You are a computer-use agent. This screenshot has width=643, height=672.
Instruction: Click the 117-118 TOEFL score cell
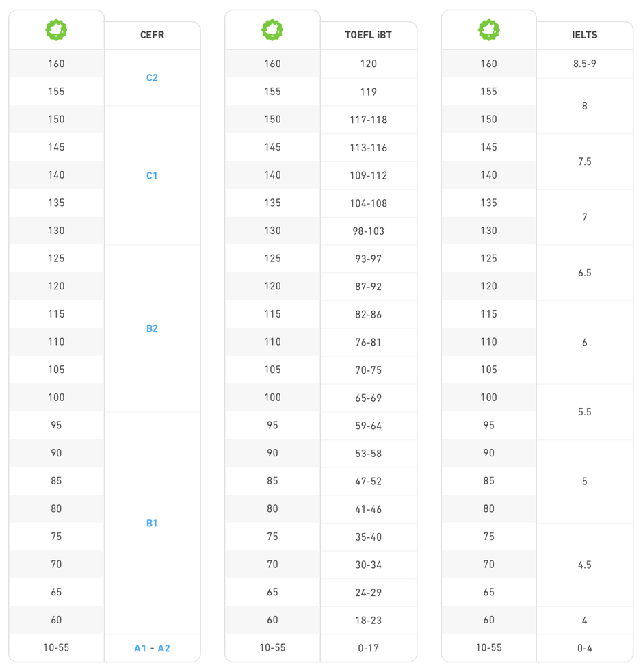[x=368, y=120]
